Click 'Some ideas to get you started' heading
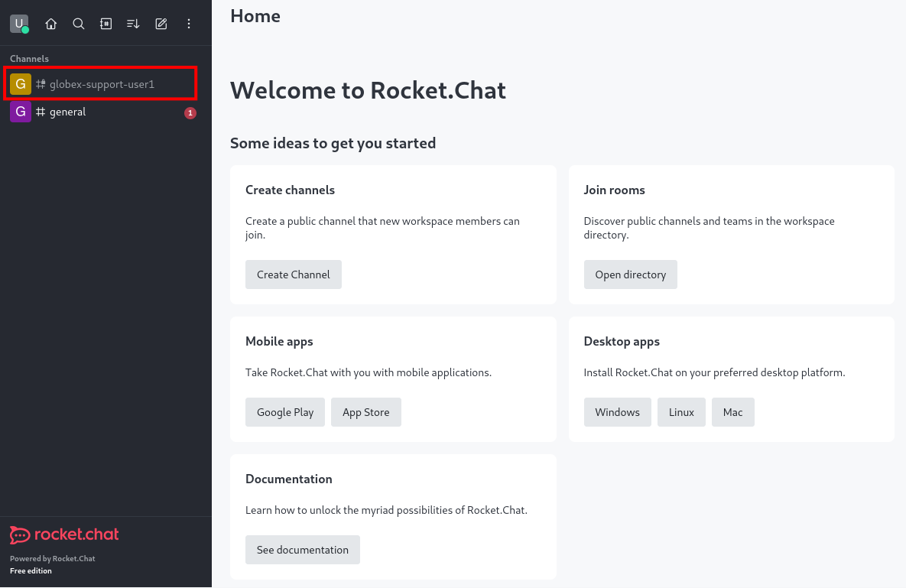 pos(333,143)
